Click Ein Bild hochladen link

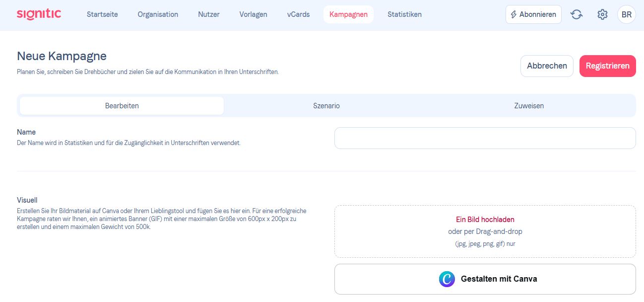[x=485, y=219]
